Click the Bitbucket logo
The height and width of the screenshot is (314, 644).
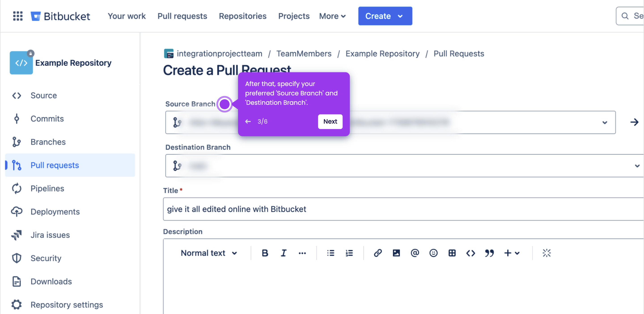pyautogui.click(x=60, y=16)
